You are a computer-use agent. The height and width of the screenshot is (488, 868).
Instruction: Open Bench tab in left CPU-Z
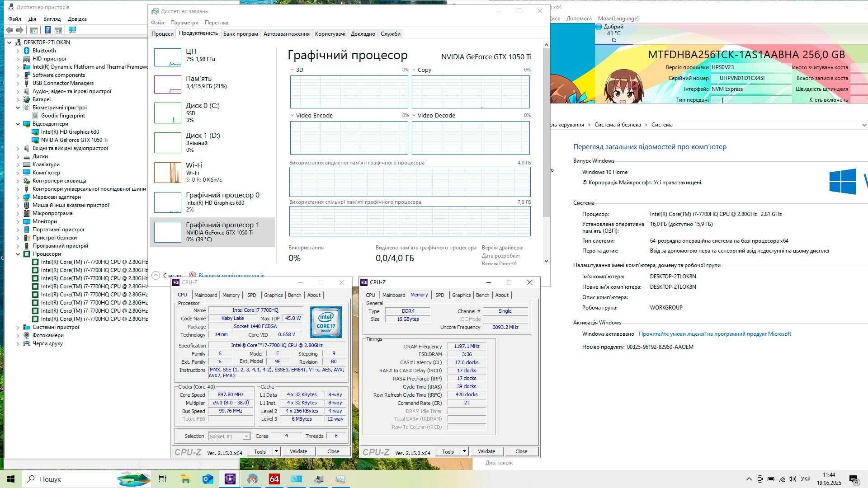294,295
